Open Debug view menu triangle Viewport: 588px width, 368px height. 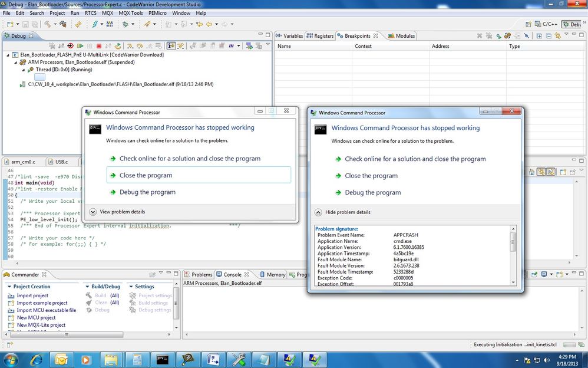267,45
